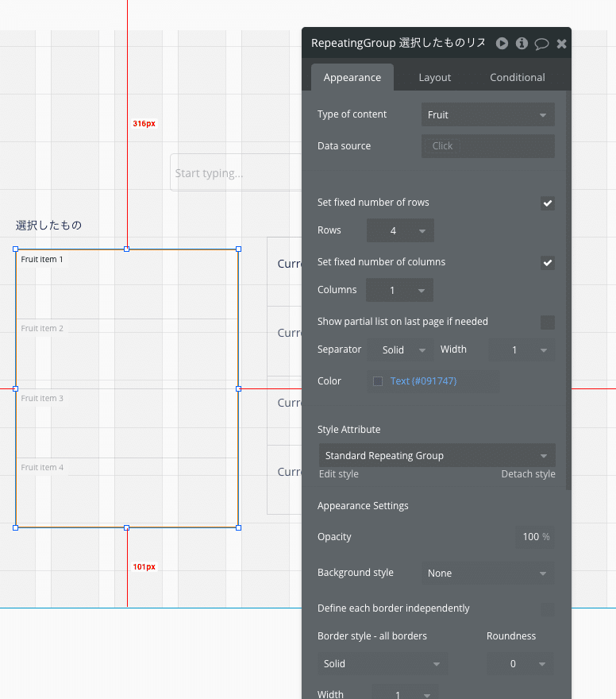Open the Rows dropdown showing 4
The width and height of the screenshot is (616, 699).
[x=400, y=230]
